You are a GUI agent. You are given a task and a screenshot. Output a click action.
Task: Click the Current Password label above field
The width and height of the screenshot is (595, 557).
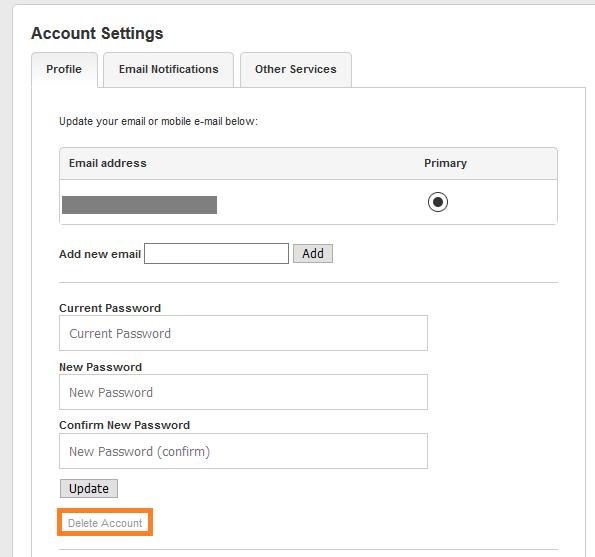point(110,308)
